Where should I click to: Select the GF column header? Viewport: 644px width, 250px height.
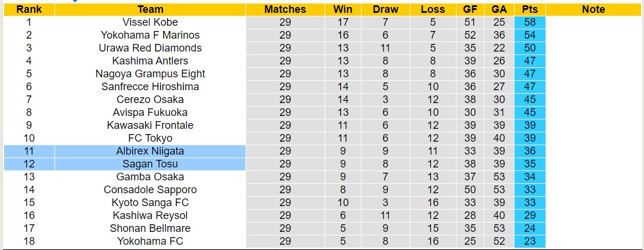[x=471, y=9]
